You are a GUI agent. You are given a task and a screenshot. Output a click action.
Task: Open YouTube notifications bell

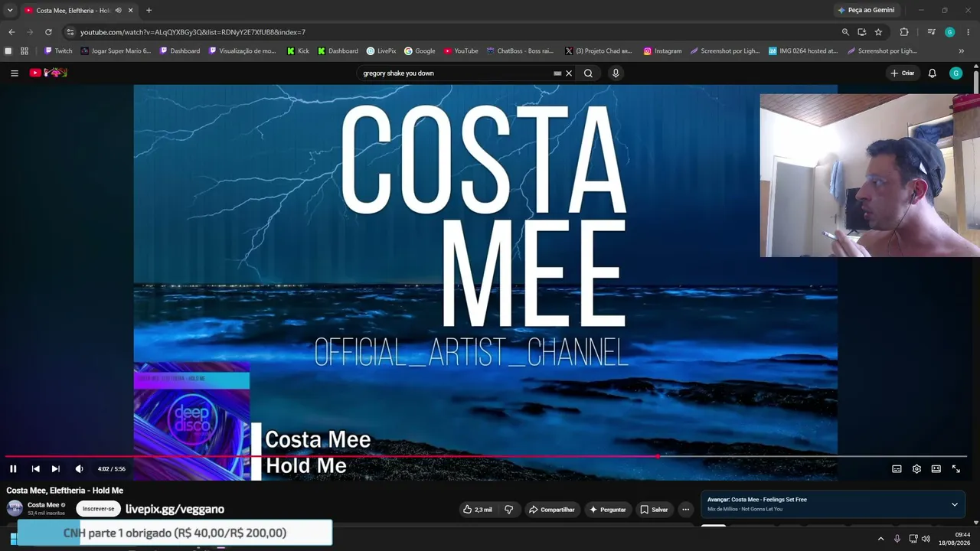932,73
